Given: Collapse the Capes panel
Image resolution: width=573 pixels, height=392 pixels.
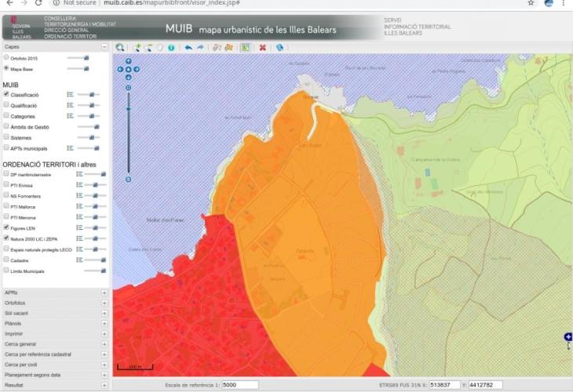Looking at the screenshot, I should pyautogui.click(x=104, y=47).
